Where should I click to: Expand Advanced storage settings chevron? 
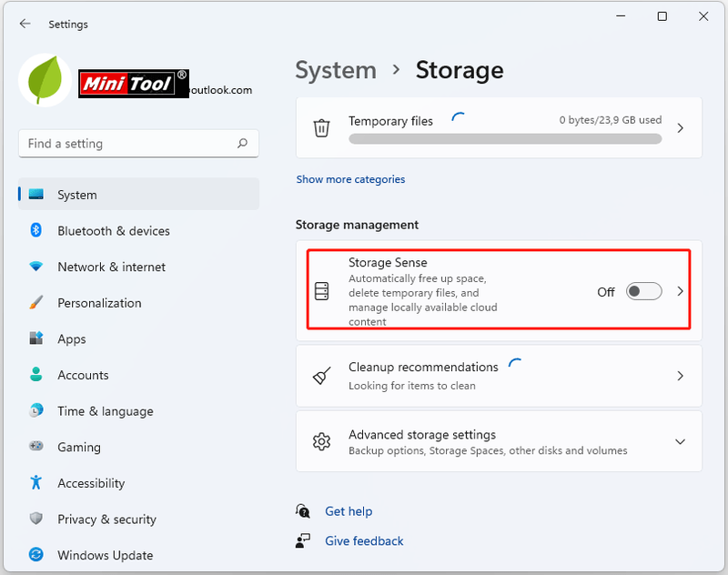click(x=680, y=441)
